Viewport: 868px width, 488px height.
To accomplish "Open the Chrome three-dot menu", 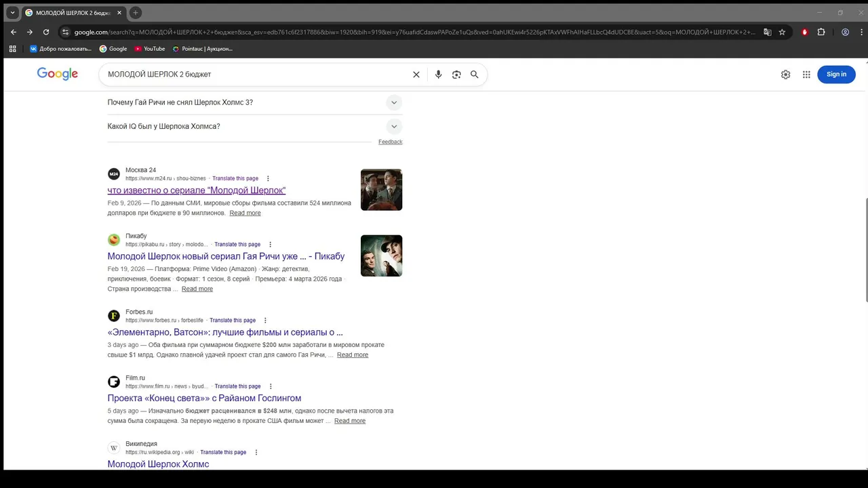I will (x=861, y=32).
